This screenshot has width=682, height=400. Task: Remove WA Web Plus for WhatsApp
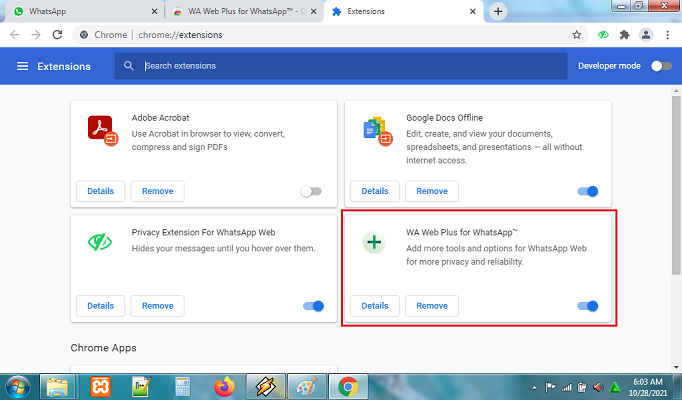pyautogui.click(x=432, y=306)
